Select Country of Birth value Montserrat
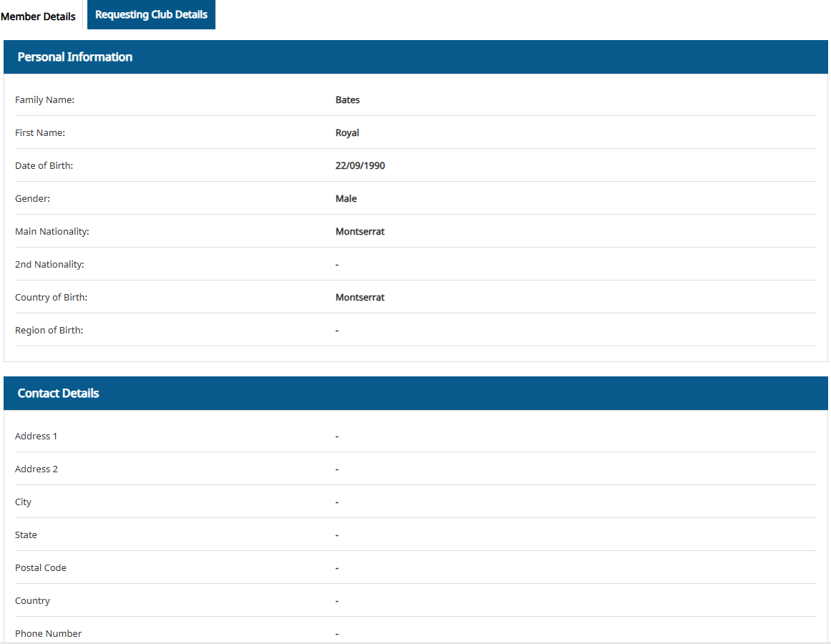 pyautogui.click(x=360, y=297)
